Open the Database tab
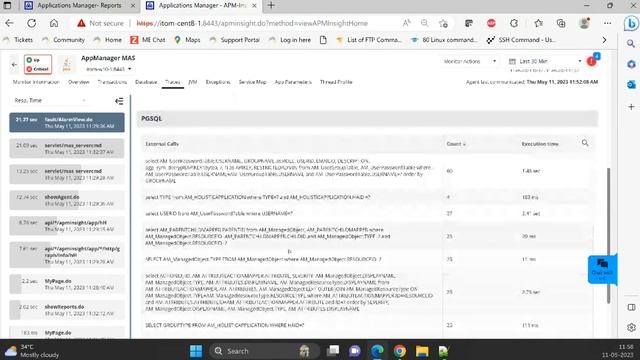Image resolution: width=640 pixels, height=360 pixels. [x=146, y=82]
